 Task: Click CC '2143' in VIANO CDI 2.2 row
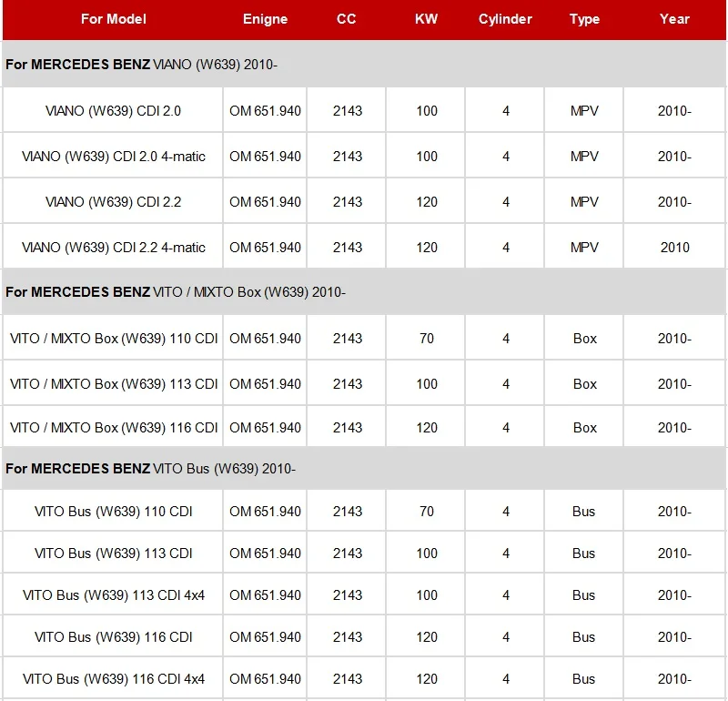[348, 201]
